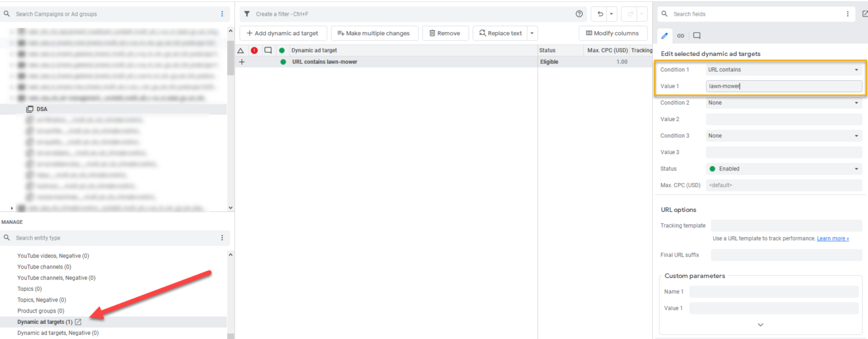Expand the Custom parameters chevron
868x339 pixels.
(x=760, y=325)
